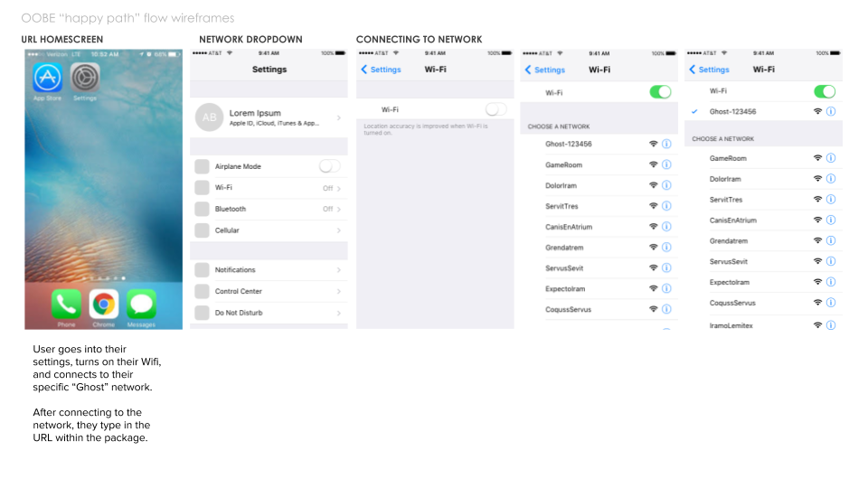Go back to Settings from connected Wi-Fi screen

tap(709, 70)
